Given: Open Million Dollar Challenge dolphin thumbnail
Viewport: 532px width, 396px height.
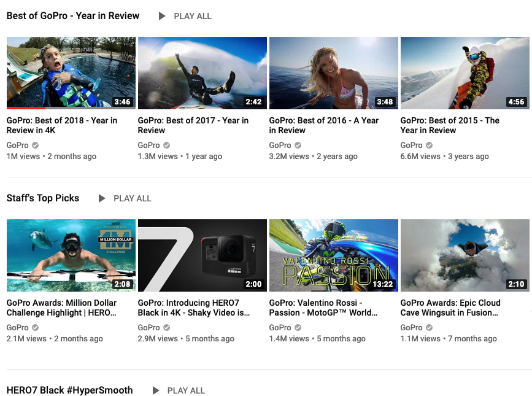Looking at the screenshot, I should pos(71,255).
